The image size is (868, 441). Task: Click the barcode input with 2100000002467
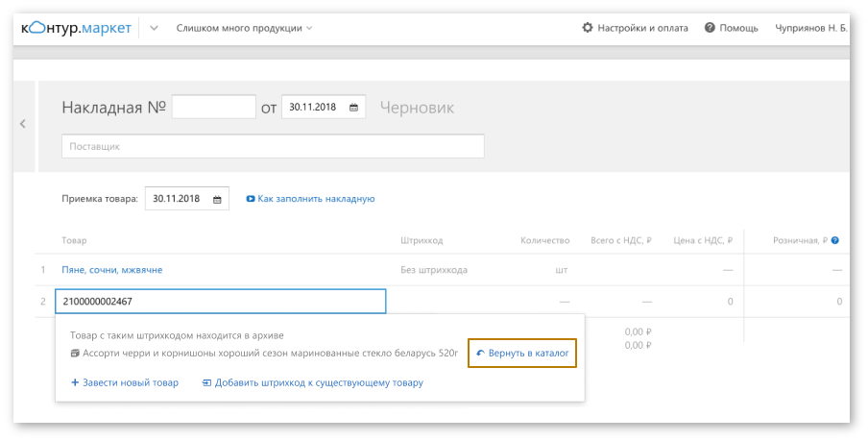click(x=220, y=302)
